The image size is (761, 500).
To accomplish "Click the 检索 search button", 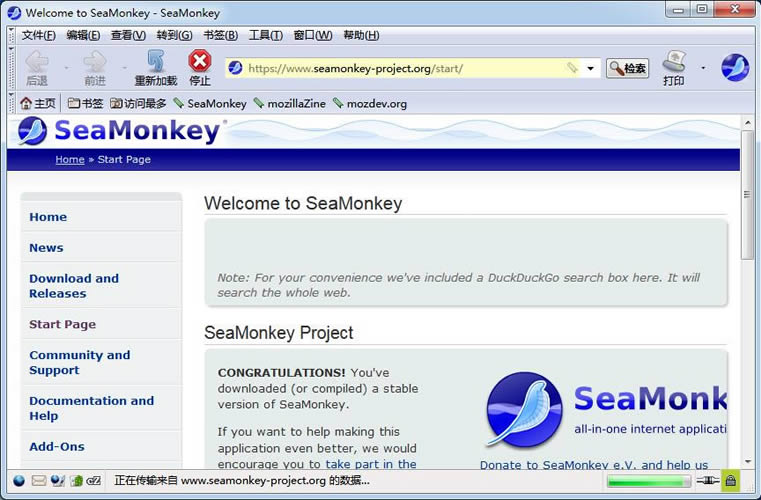I will pyautogui.click(x=627, y=69).
